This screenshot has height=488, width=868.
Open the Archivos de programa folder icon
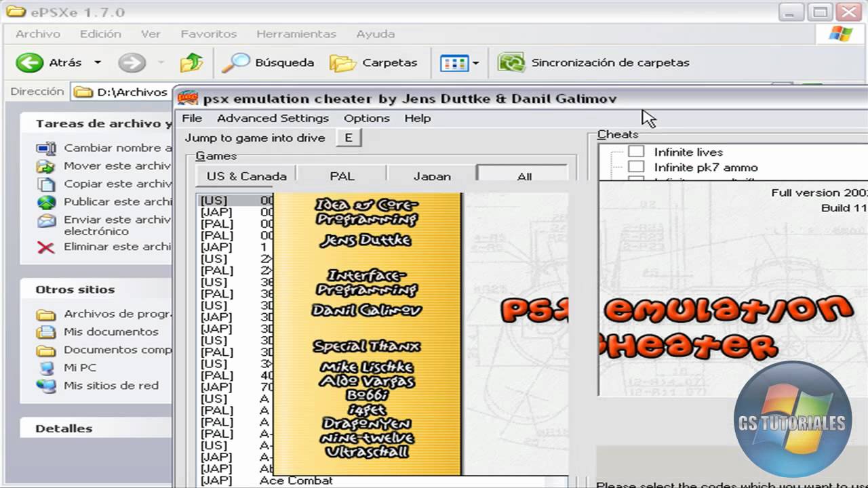tap(46, 314)
